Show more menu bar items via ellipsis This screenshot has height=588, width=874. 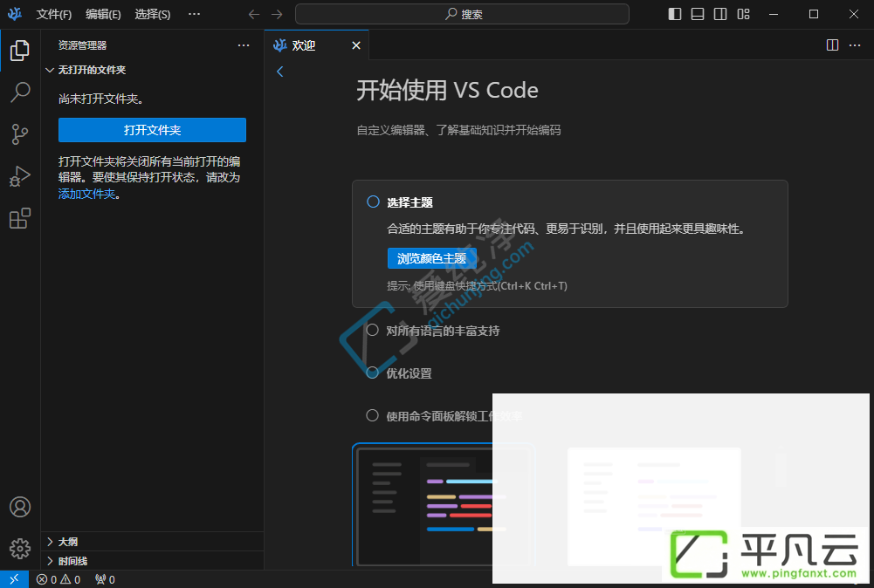click(194, 14)
